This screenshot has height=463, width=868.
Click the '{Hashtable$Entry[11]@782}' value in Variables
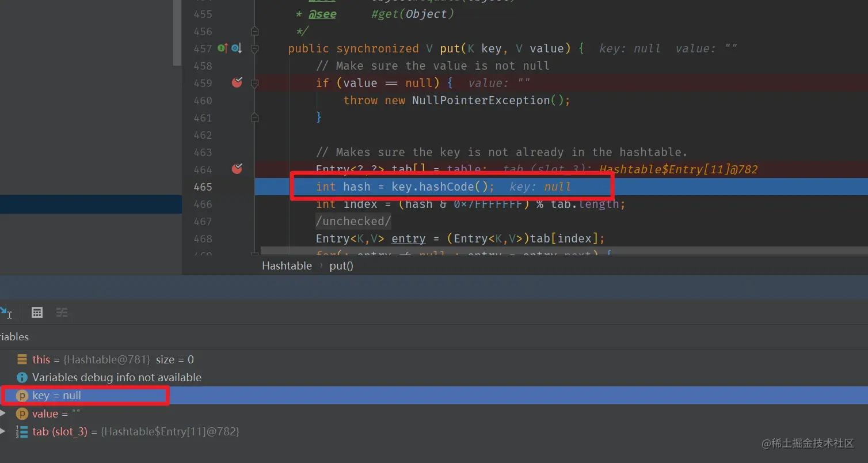pyautogui.click(x=170, y=431)
